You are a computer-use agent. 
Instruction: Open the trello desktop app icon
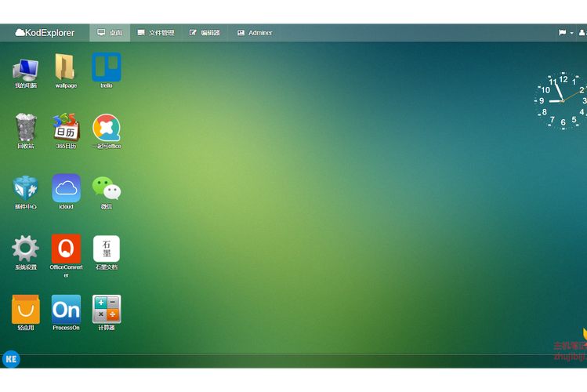(x=107, y=67)
